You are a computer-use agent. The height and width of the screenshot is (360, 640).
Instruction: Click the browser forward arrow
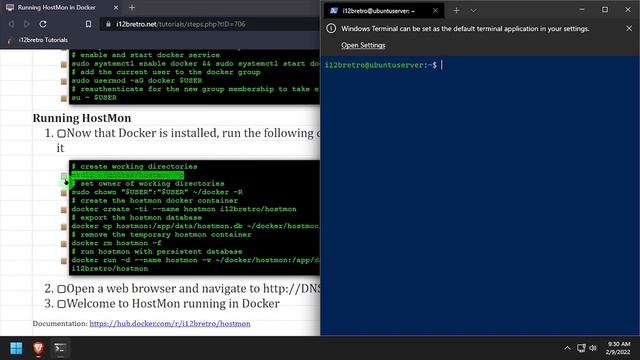coord(27,24)
